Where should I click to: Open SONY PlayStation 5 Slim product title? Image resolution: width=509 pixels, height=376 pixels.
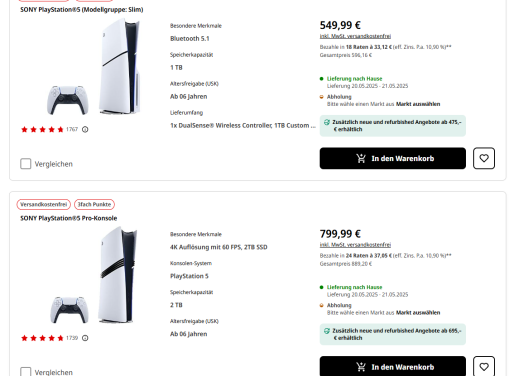tap(82, 10)
